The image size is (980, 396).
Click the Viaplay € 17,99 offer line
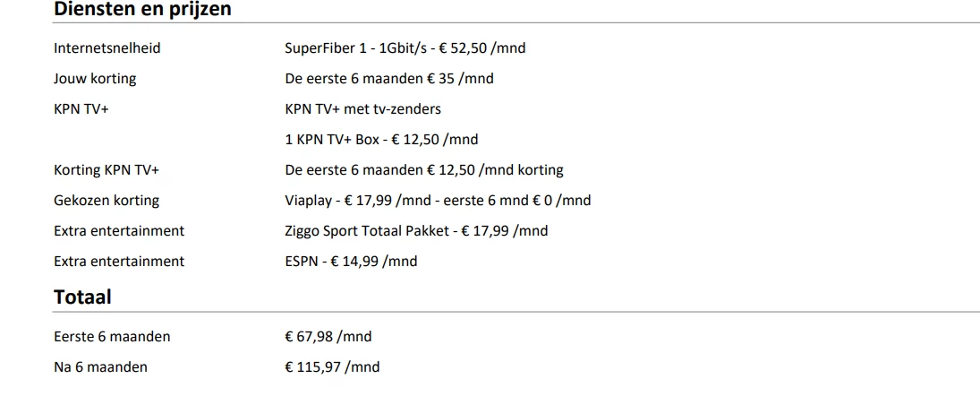438,201
